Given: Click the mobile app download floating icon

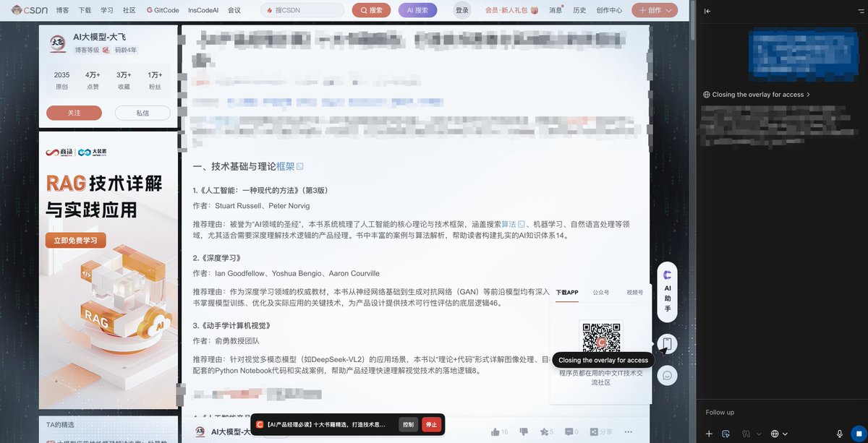Looking at the screenshot, I should click(x=667, y=345).
